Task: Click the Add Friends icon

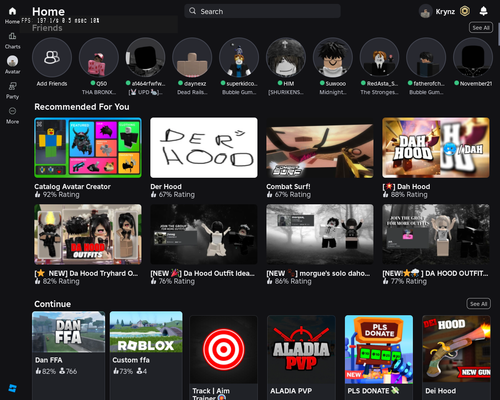Action: tap(52, 57)
